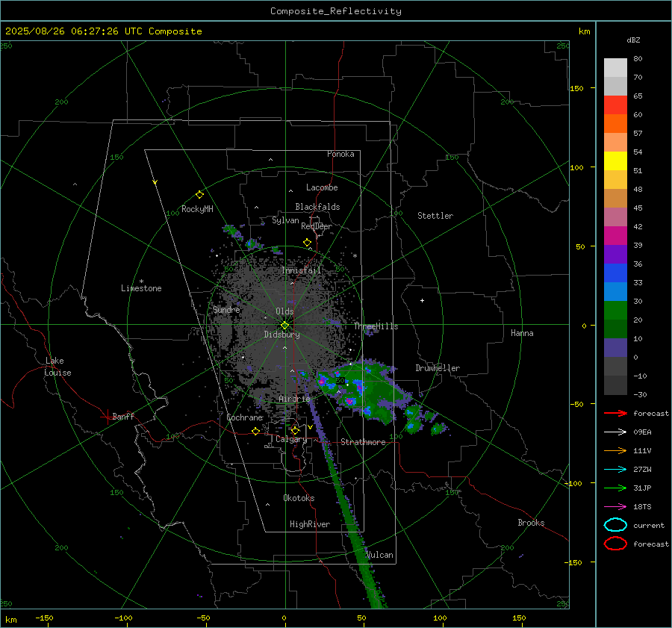Click the UTC timestamp 2025/08/26 06:27:26
The image size is (672, 628).
pos(62,31)
